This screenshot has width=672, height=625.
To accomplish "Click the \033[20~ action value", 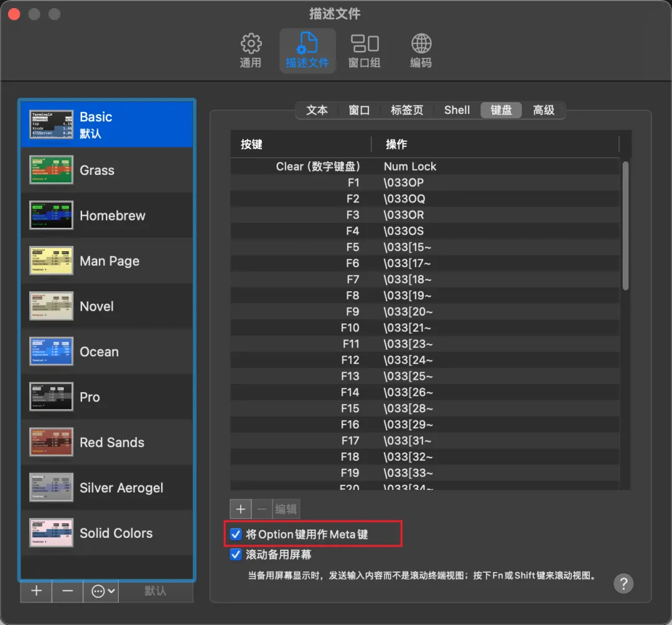I will click(x=408, y=312).
